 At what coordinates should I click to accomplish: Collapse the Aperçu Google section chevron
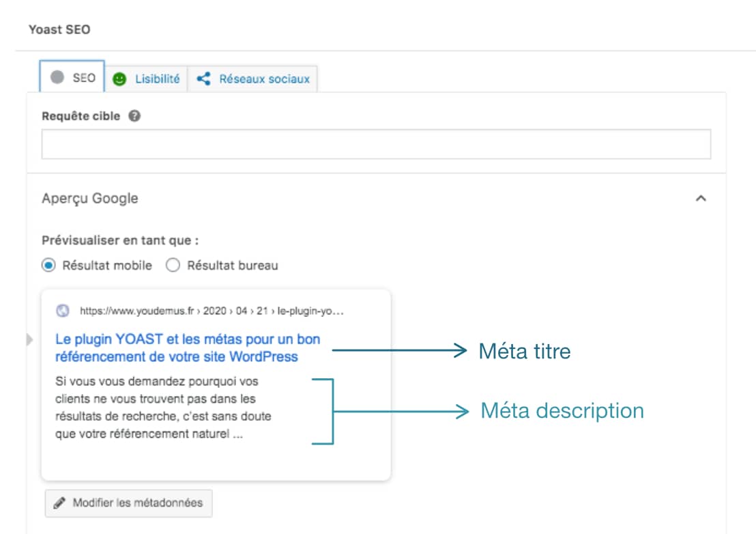coord(700,199)
